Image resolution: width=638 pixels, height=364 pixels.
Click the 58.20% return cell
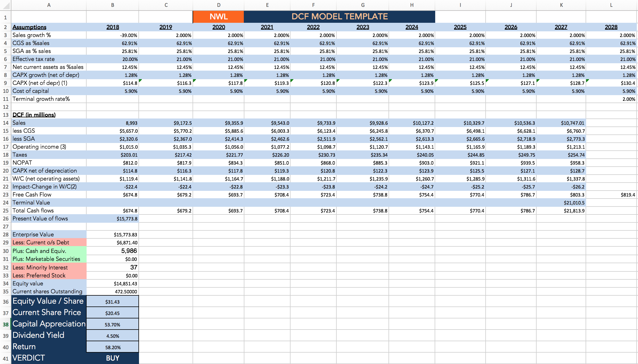point(113,347)
